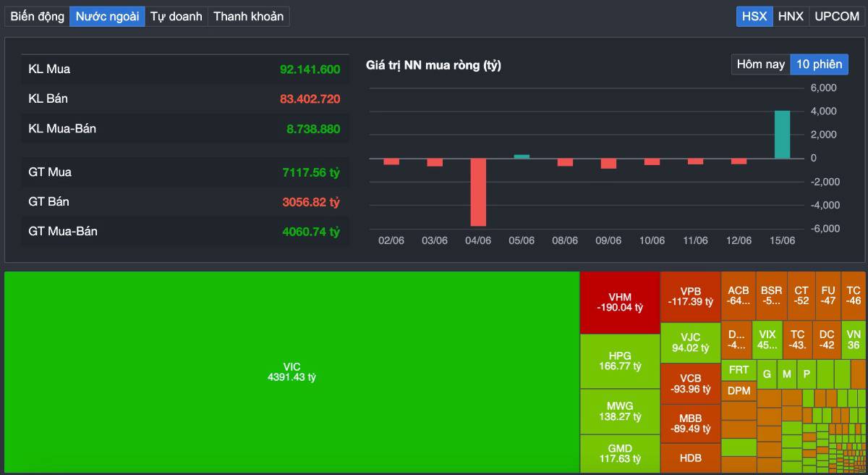
Task: Click the chart title Giá trị NN mua ròng
Action: pyautogui.click(x=433, y=65)
